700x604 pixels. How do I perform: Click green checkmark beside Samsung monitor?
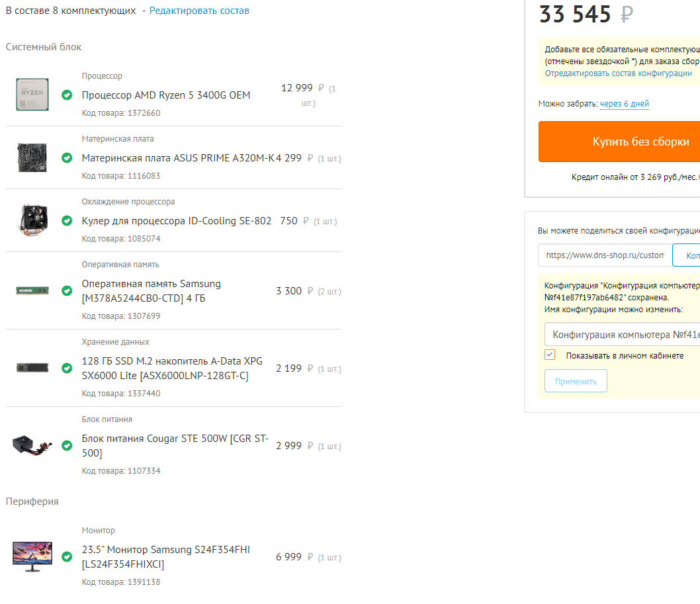tap(67, 557)
